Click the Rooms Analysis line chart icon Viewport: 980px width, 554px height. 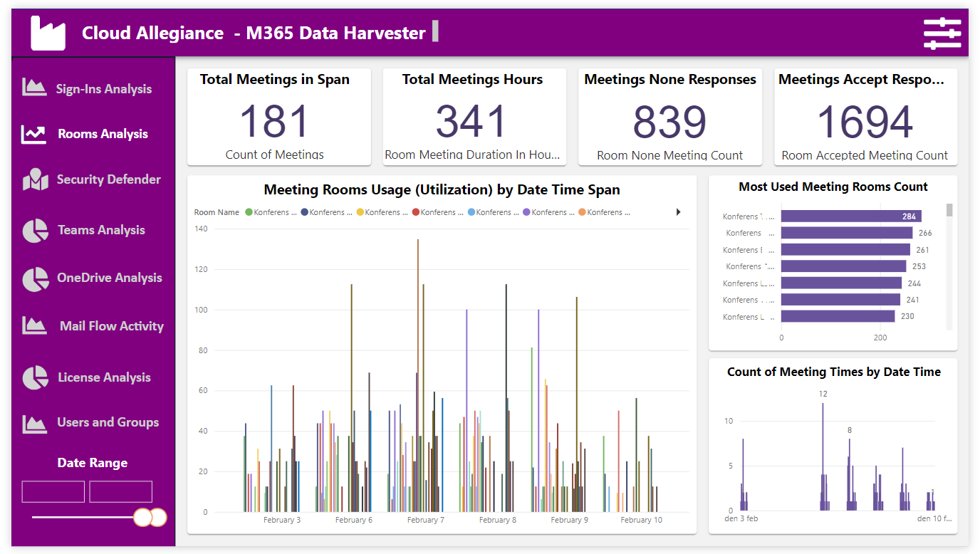(x=33, y=134)
